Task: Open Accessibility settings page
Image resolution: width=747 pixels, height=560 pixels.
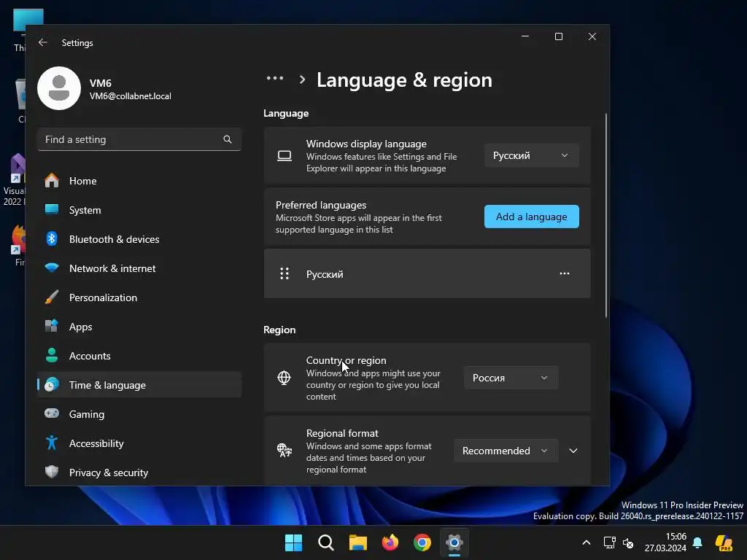Action: 139,443
